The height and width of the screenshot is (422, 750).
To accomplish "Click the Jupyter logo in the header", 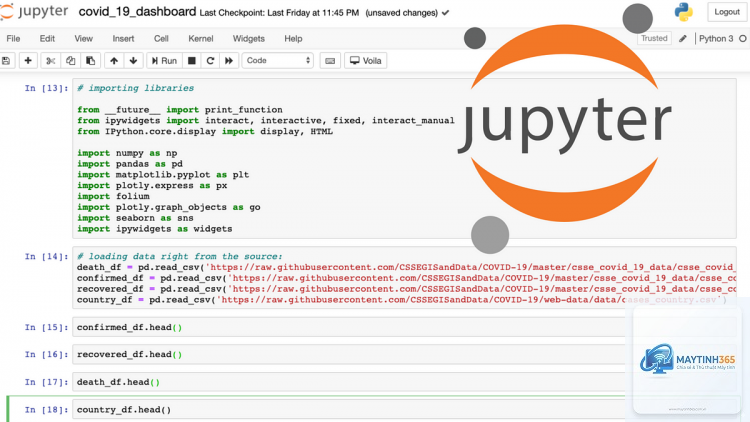I will [x=33, y=12].
